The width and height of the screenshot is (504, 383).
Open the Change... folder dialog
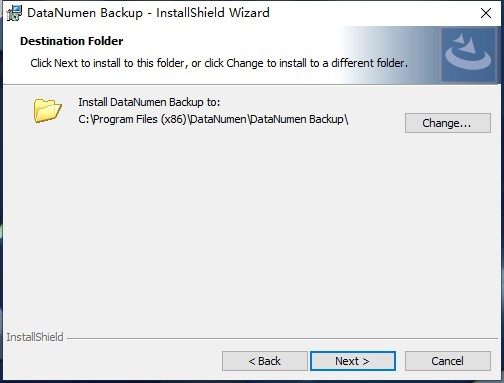click(448, 123)
